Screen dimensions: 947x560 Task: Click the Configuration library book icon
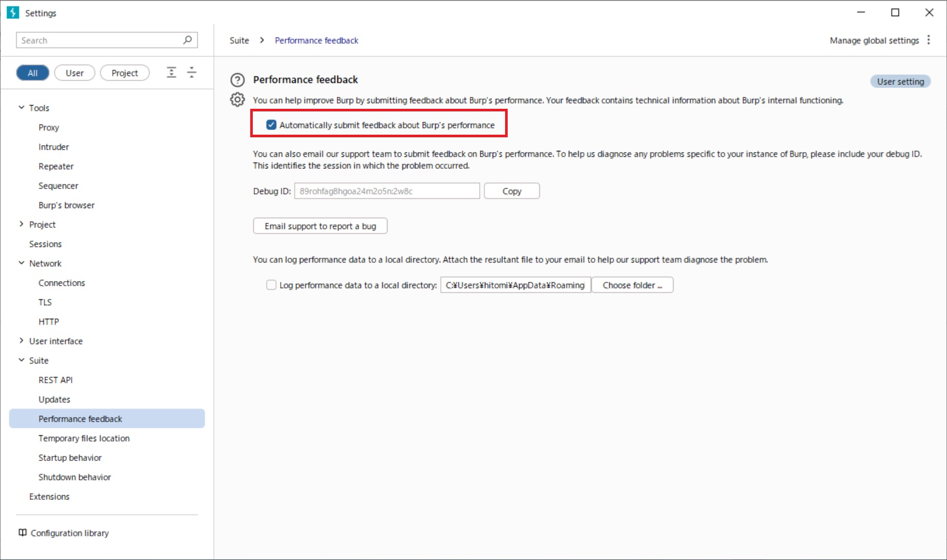(x=22, y=533)
